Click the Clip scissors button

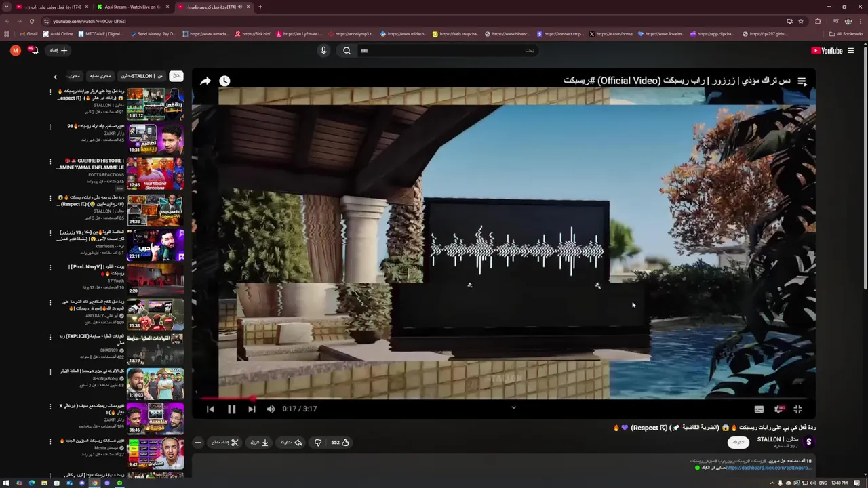pos(225,443)
